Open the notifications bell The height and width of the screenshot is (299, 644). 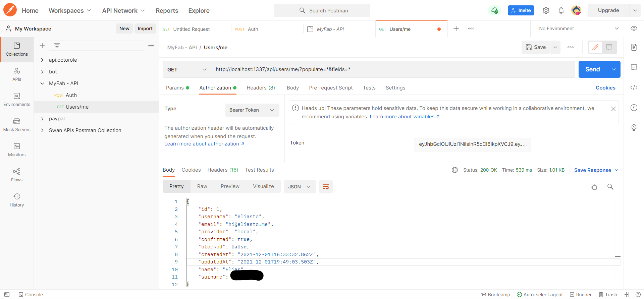pos(561,10)
